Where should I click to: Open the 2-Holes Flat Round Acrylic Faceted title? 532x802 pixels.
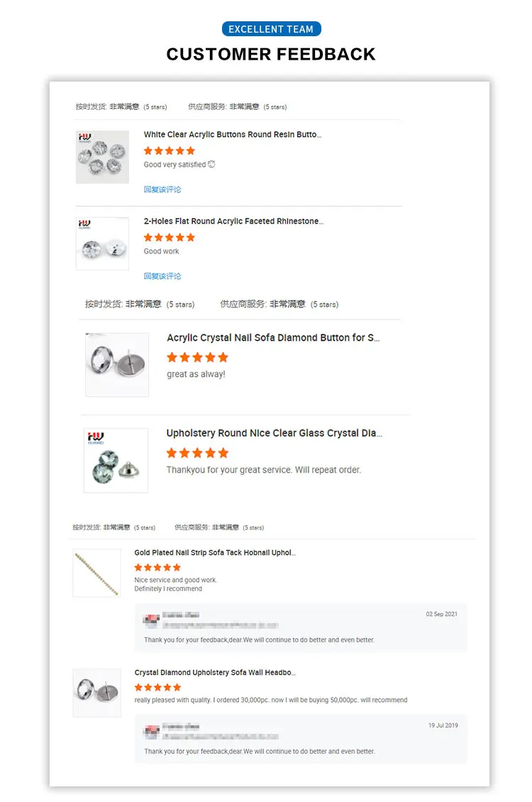(233, 221)
